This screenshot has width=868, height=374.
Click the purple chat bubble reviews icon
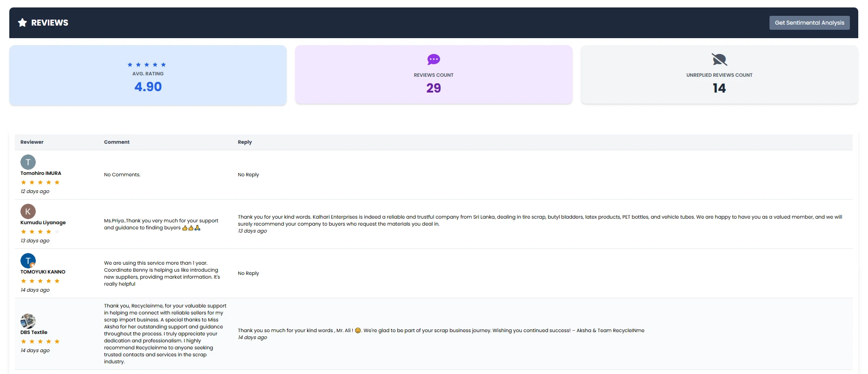coord(434,60)
